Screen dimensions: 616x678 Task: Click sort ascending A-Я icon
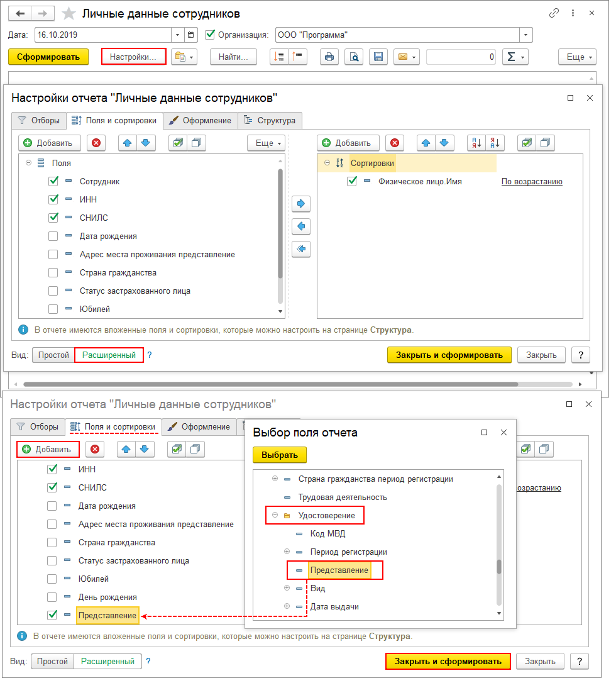(x=476, y=143)
